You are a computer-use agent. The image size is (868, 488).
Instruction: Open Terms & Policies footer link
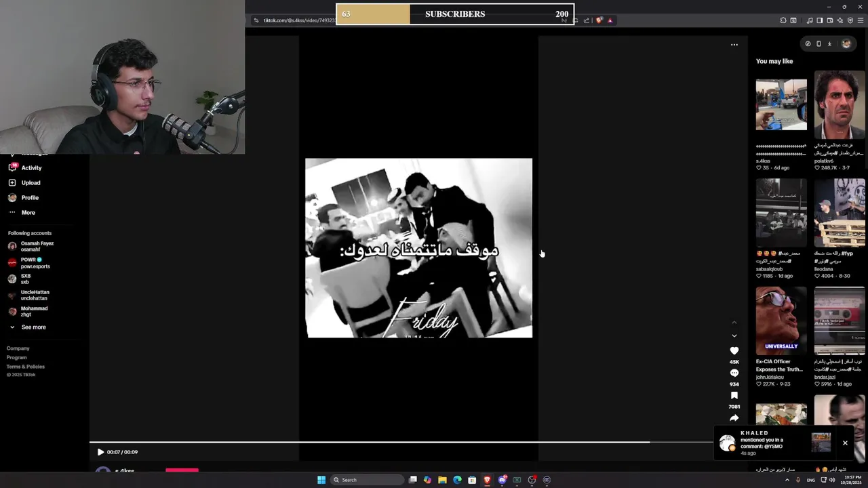(x=26, y=366)
